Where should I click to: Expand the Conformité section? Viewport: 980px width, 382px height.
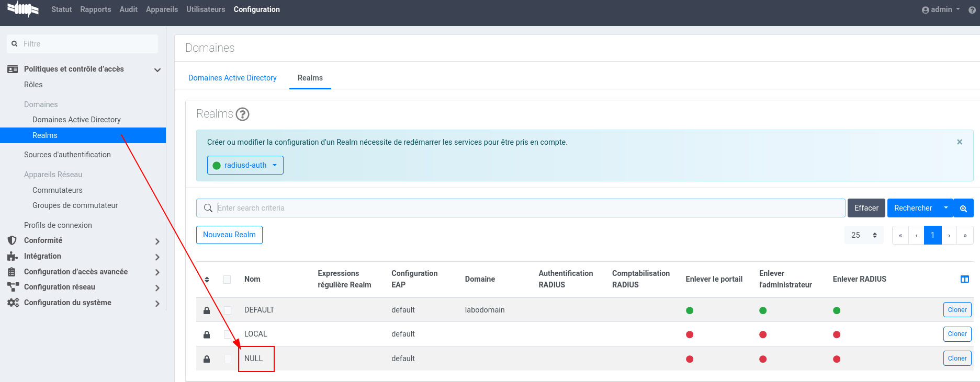(x=157, y=241)
